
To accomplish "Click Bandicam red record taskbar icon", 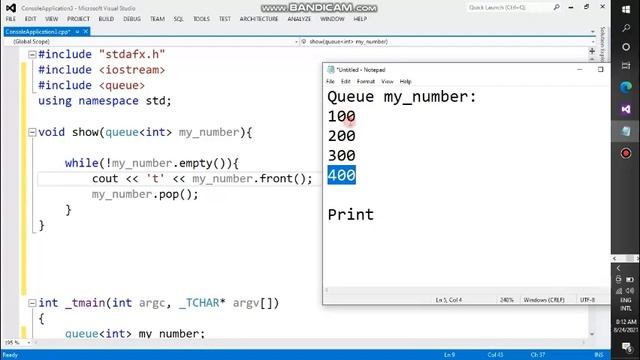I will [626, 153].
